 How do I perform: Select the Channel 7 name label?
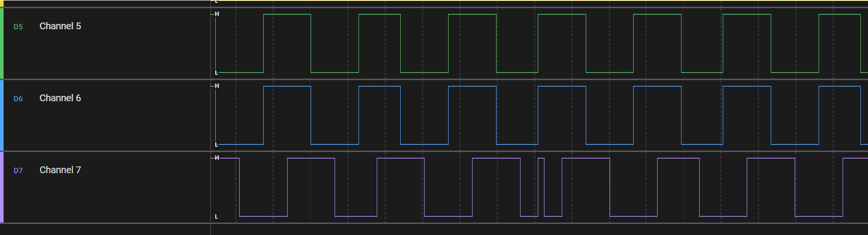pos(60,170)
